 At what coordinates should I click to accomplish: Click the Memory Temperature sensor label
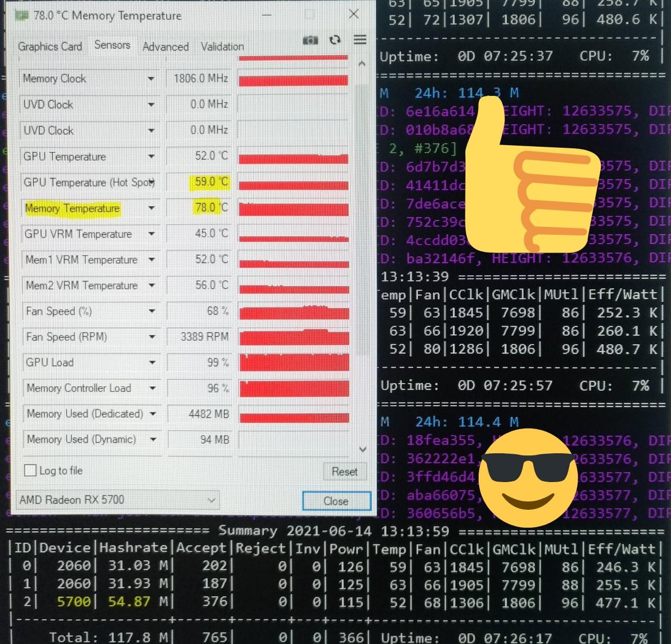click(x=72, y=209)
